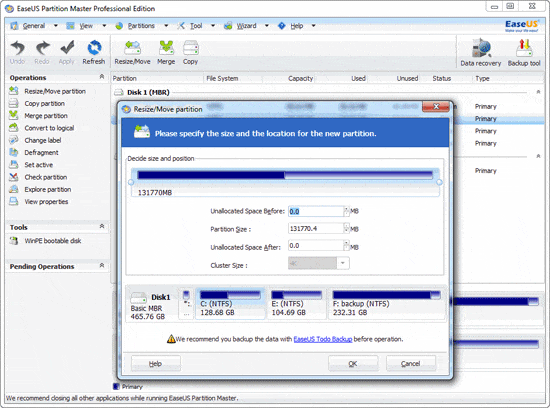
Task: Click the Partition Size field
Action: click(316, 228)
